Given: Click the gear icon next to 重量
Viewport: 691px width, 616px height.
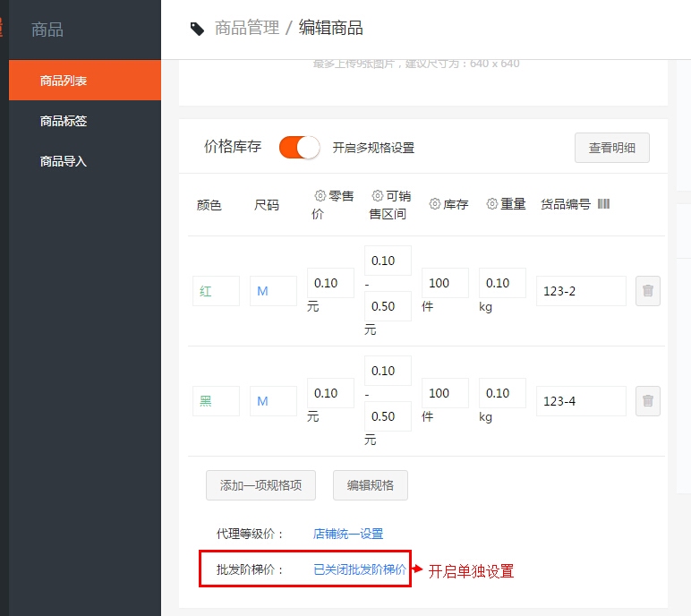Looking at the screenshot, I should pyautogui.click(x=491, y=204).
